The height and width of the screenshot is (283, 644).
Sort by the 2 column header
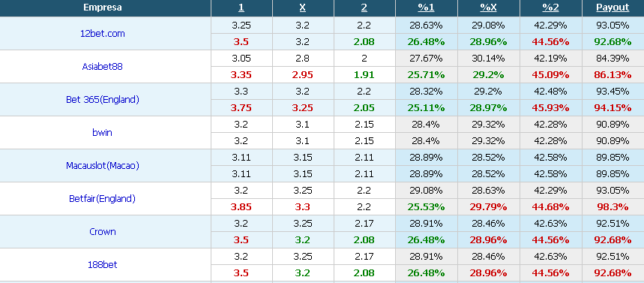point(364,8)
